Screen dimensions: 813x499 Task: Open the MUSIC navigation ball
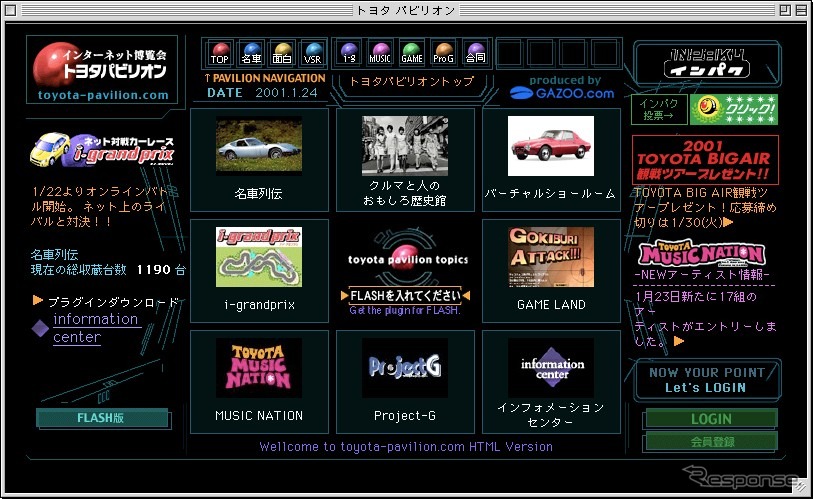pyautogui.click(x=380, y=53)
